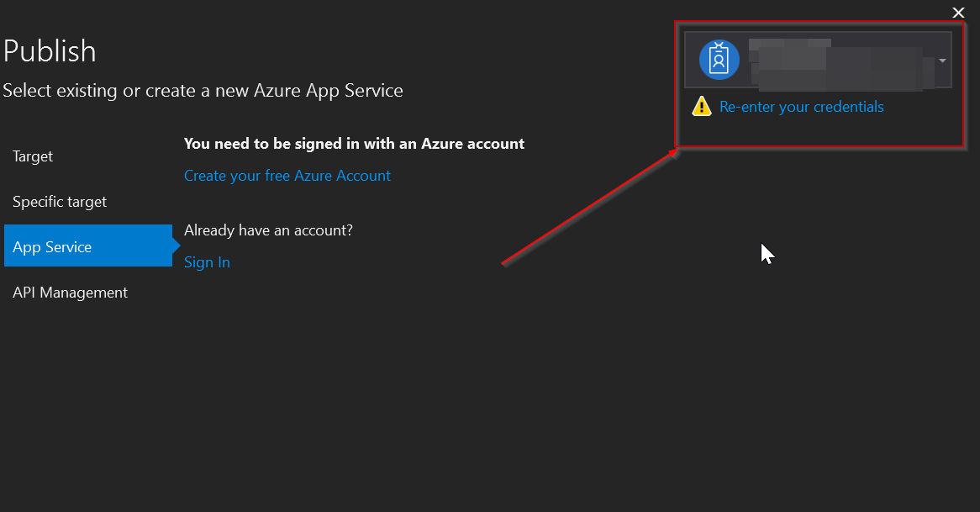Viewport: 980px width, 512px height.
Task: Click the Sign In link
Action: click(x=207, y=262)
